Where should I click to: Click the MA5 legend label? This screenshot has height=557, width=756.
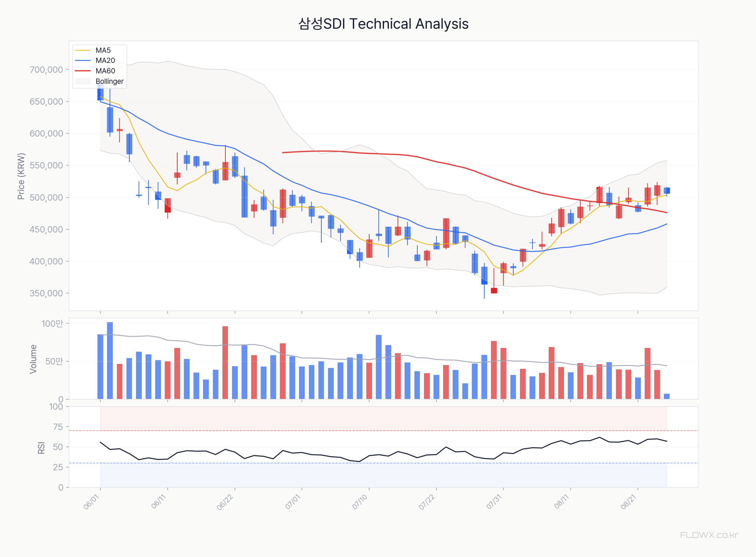tap(103, 50)
